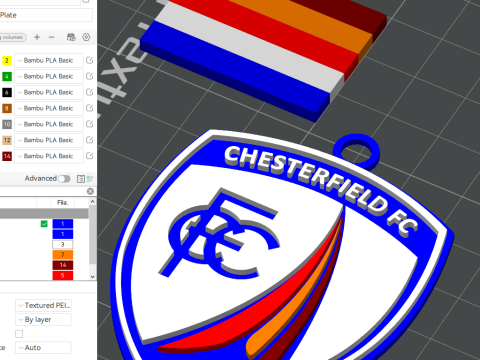Open filament 6 Bambu PLA Basic dropdown

coord(49,92)
